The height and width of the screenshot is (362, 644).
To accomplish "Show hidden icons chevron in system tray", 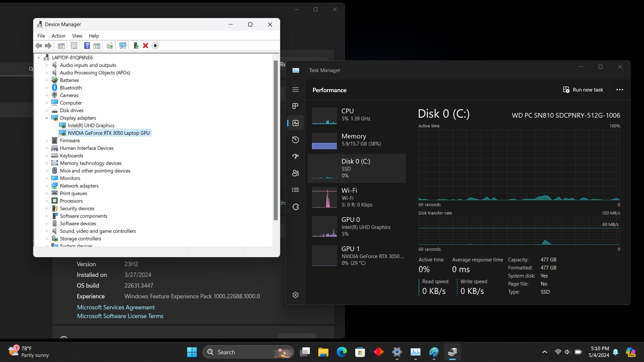I will [545, 352].
